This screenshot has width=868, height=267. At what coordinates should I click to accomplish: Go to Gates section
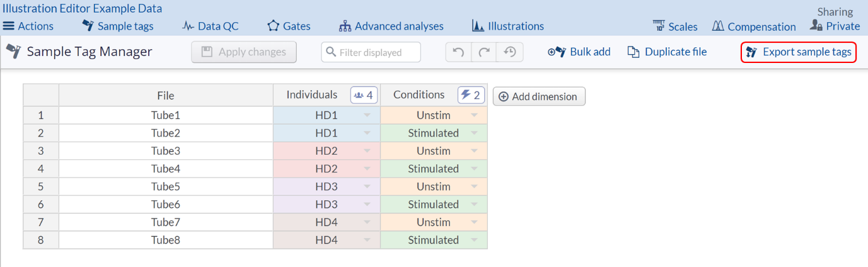[x=289, y=26]
